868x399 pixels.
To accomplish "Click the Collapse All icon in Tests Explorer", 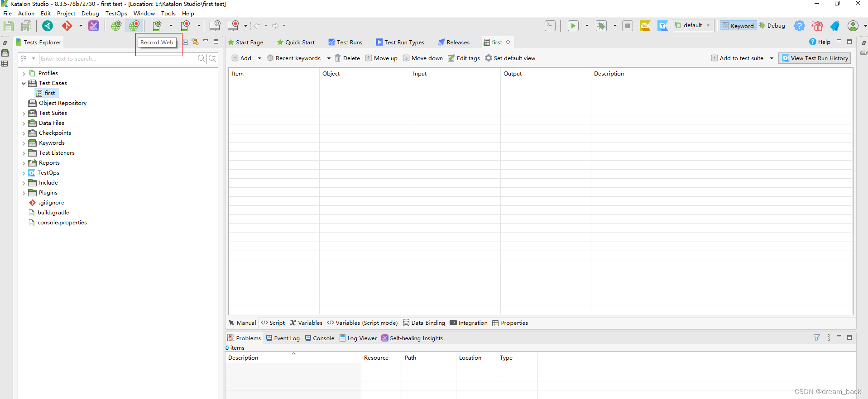I will point(186,42).
